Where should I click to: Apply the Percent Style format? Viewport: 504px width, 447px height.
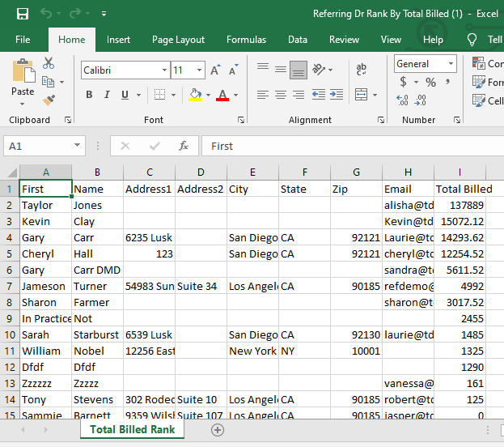(x=430, y=82)
